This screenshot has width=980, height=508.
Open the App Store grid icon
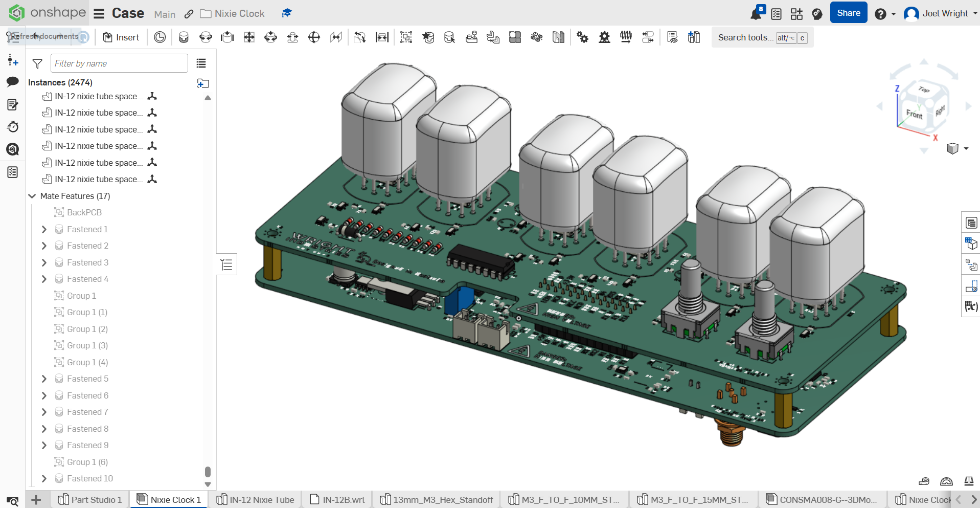pos(796,14)
